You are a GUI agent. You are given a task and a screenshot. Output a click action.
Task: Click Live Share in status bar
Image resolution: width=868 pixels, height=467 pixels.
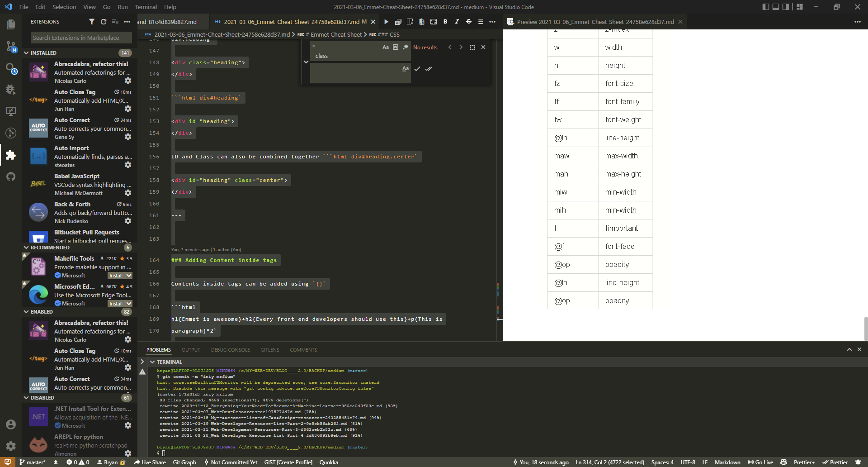150,462
